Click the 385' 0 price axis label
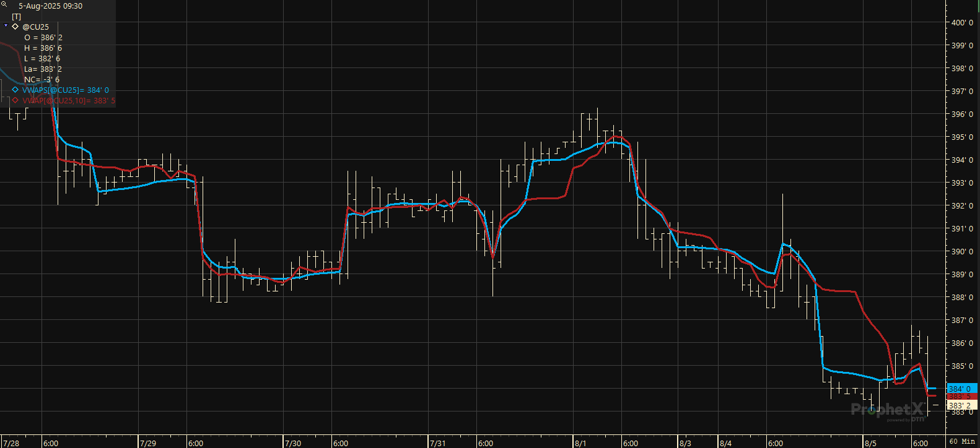980x448 pixels. point(962,366)
